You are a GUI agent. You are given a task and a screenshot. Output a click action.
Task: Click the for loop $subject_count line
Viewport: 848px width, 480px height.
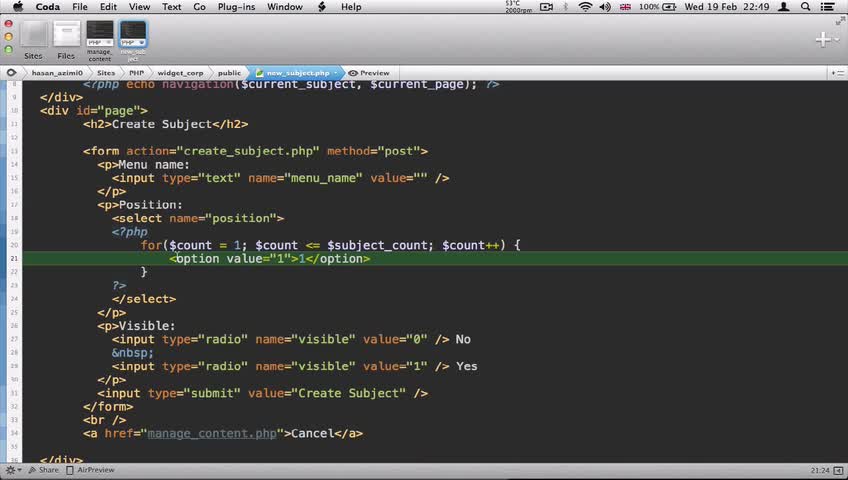(x=330, y=245)
